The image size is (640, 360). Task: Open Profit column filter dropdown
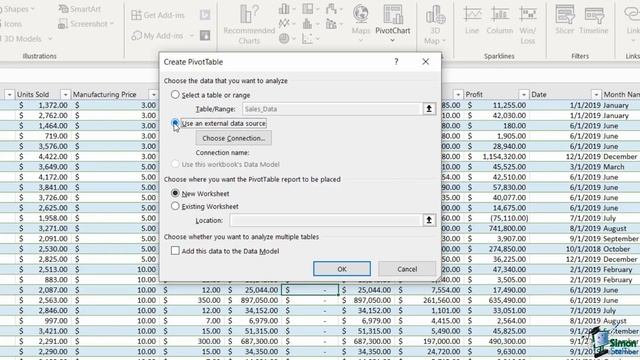pos(524,95)
